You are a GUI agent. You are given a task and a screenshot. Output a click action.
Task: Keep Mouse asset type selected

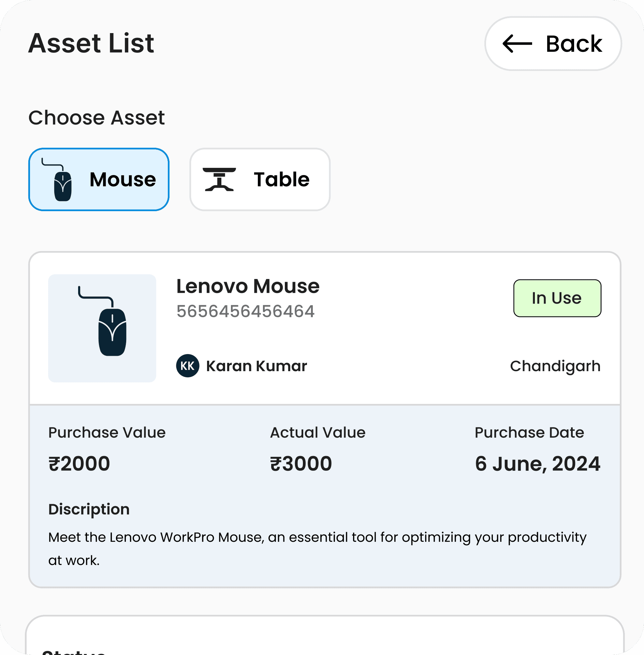point(99,179)
